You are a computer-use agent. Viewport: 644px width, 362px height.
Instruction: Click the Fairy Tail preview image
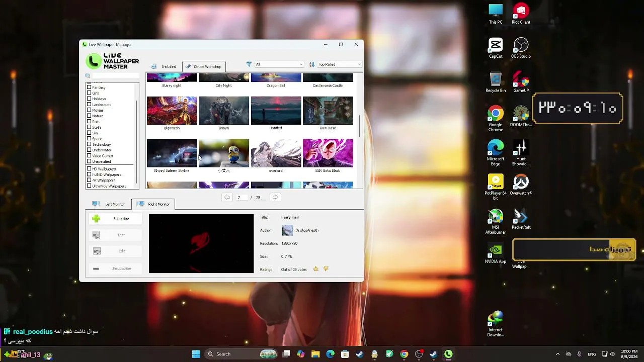(201, 244)
